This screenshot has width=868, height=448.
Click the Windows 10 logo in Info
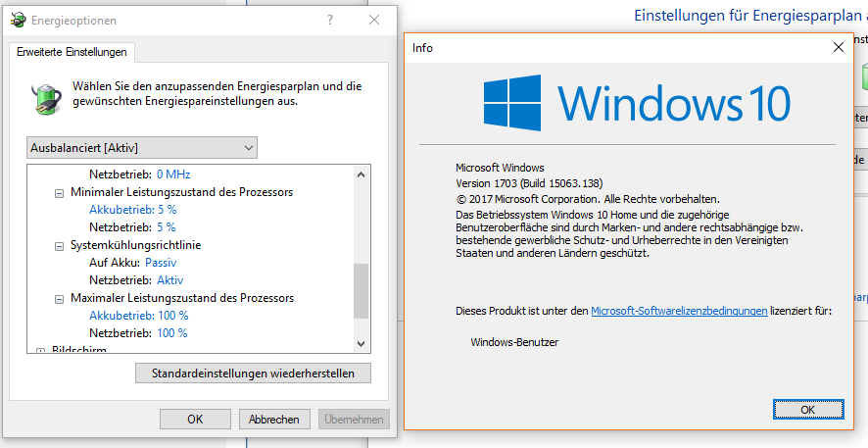[637, 103]
